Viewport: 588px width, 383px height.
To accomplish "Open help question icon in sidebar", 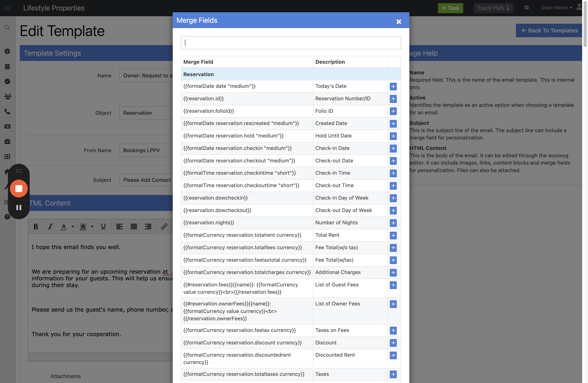I will point(7,217).
